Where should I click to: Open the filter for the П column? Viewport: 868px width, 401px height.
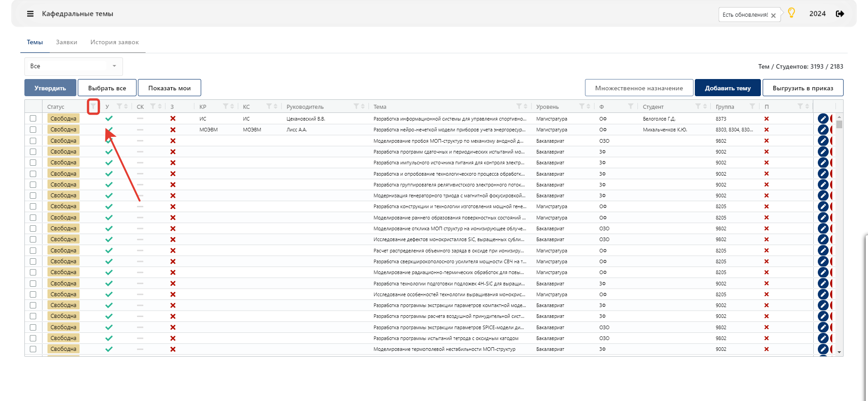pos(800,107)
